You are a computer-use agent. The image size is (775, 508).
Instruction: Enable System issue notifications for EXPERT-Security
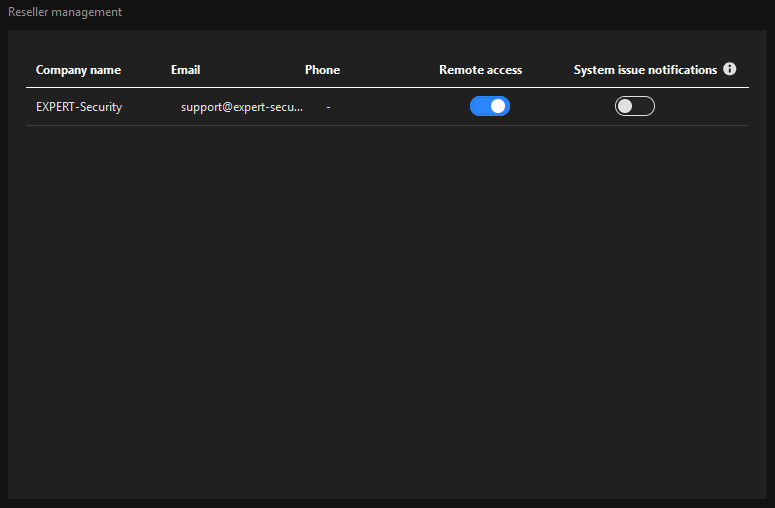pyautogui.click(x=635, y=106)
